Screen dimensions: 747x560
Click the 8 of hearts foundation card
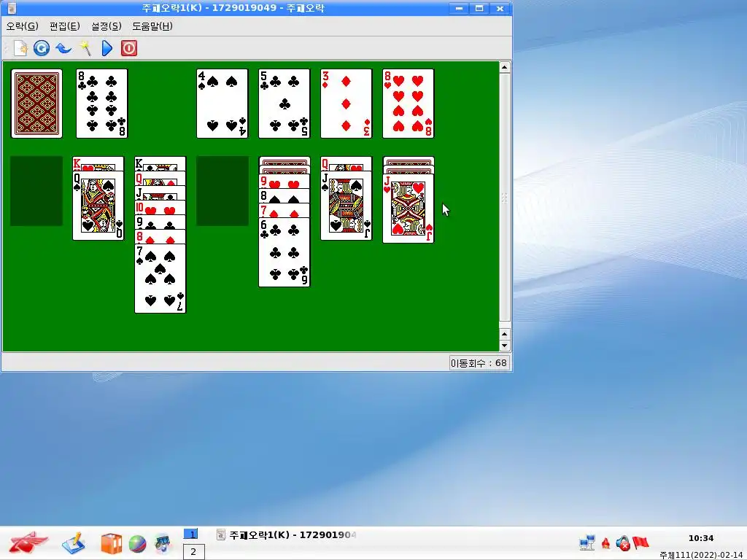(409, 104)
